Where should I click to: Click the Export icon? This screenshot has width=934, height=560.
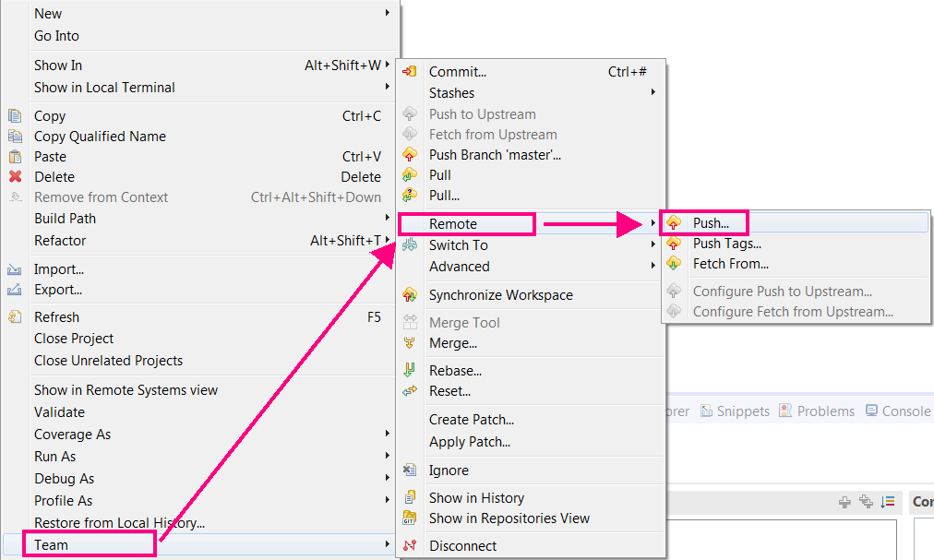pos(15,290)
